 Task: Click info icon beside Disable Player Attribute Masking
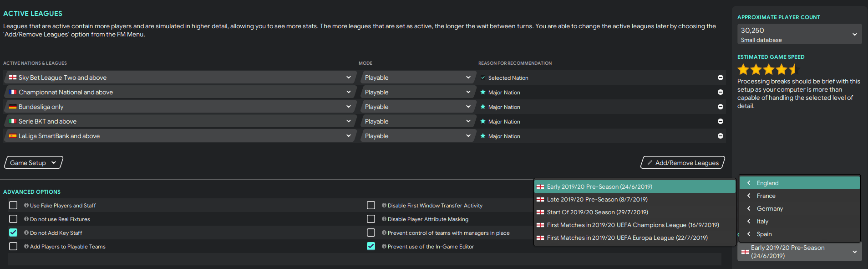384,219
